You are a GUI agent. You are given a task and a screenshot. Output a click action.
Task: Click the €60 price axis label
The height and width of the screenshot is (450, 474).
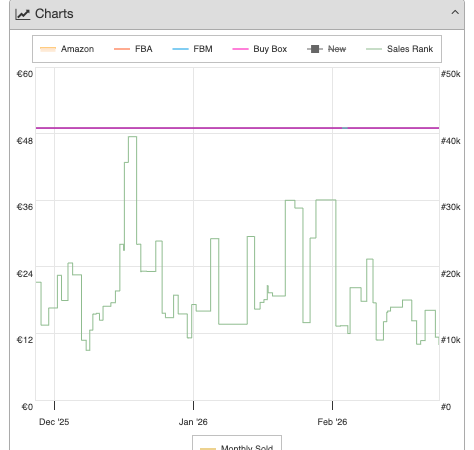point(25,74)
